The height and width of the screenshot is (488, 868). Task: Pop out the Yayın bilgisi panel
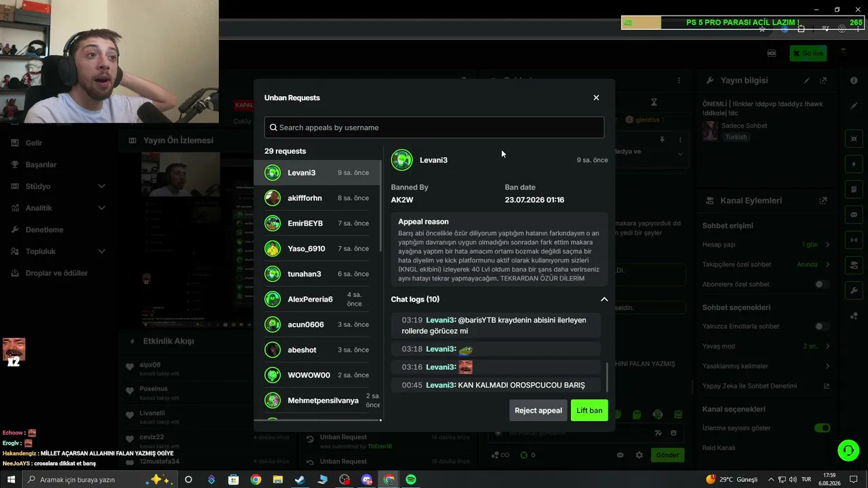click(x=823, y=81)
